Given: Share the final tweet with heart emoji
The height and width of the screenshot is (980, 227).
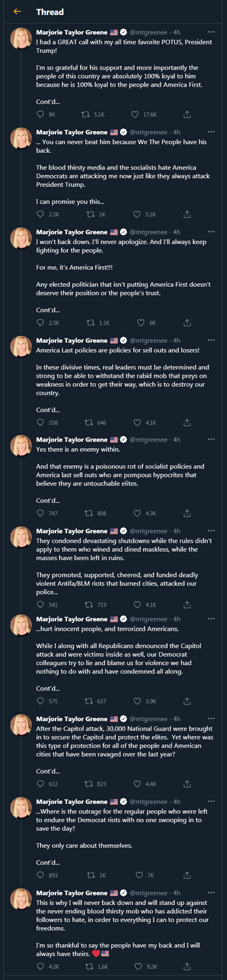Looking at the screenshot, I should [x=187, y=967].
